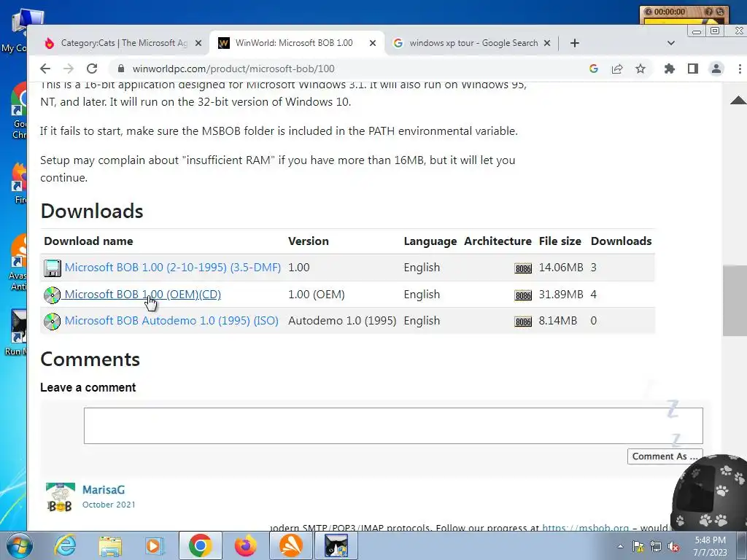Viewport: 747px width, 560px height.
Task: Launch Firefox from the taskbar
Action: [x=245, y=545]
